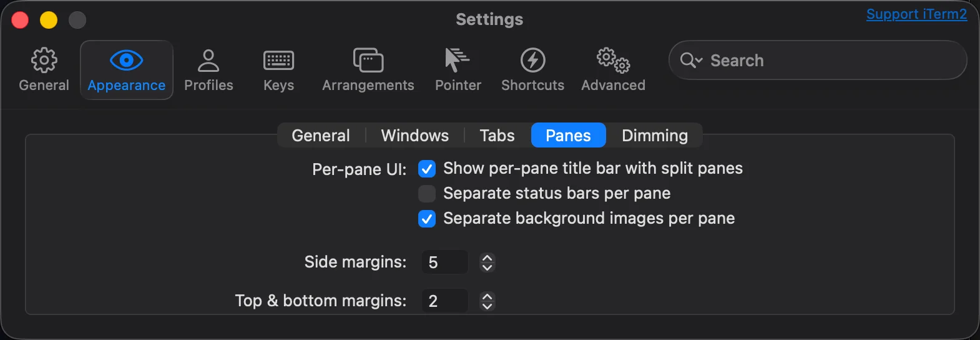Screen dimensions: 980x340
Task: Disable Show per-pane title bar checkbox
Action: click(x=427, y=169)
